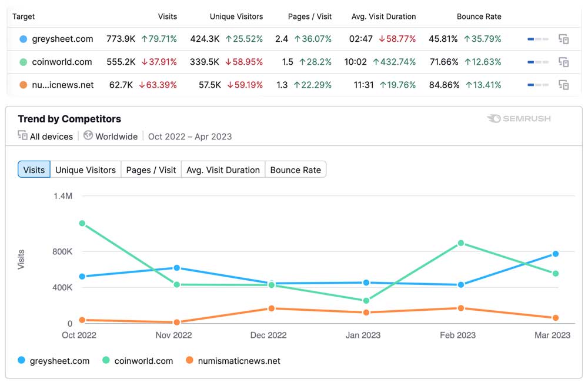This screenshot has width=588, height=382.
Task: Sort by the Avg. Visit Duration column header
Action: (383, 16)
